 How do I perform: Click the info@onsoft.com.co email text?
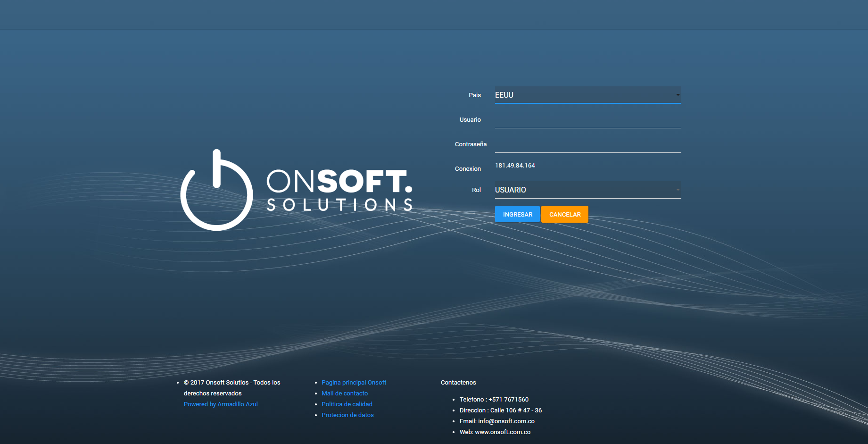(x=506, y=421)
